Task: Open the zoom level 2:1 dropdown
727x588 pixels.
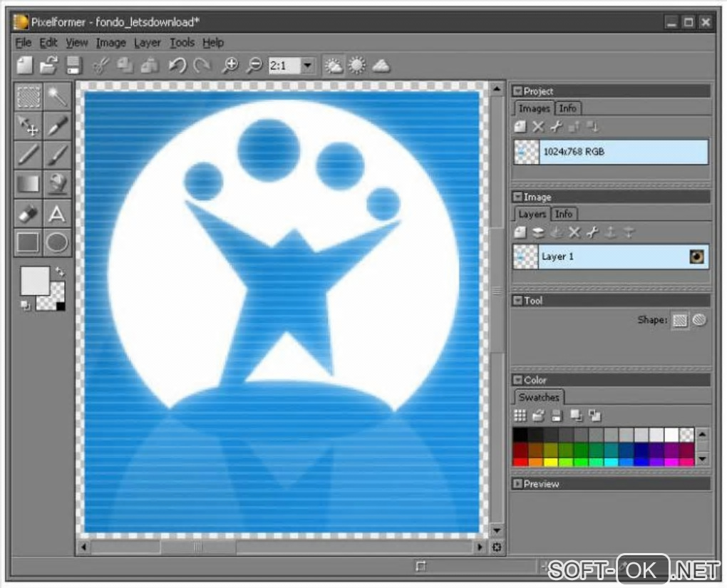Action: 307,66
